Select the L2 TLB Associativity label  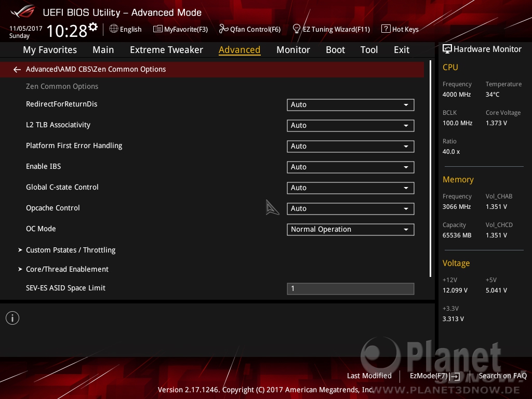click(x=58, y=125)
